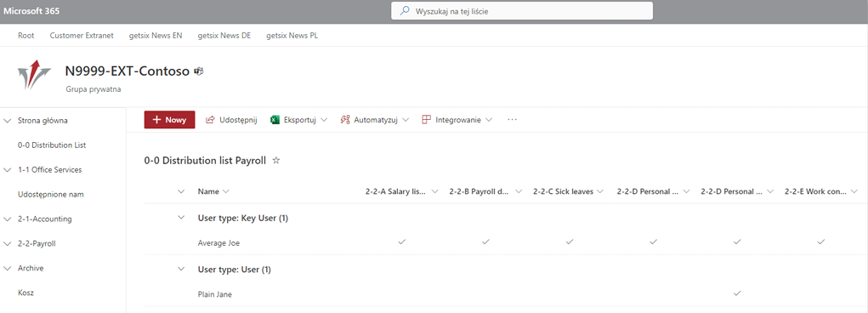The height and width of the screenshot is (313, 868).
Task: Open the 2-2-B Payroll column dropdown
Action: (x=519, y=191)
